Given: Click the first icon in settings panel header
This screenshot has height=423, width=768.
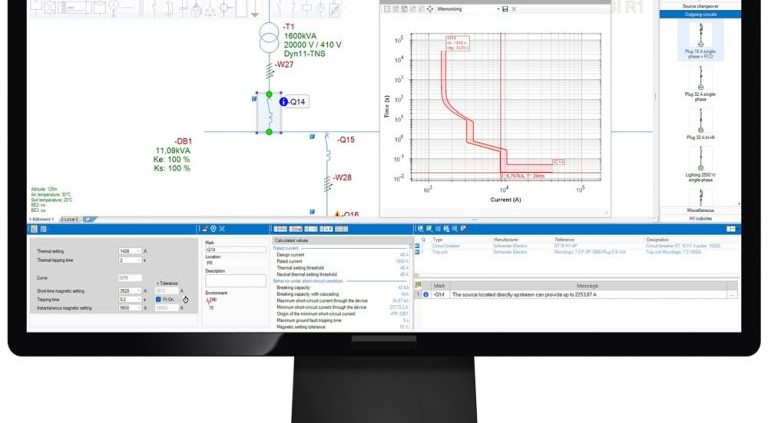Looking at the screenshot, I should [34, 229].
